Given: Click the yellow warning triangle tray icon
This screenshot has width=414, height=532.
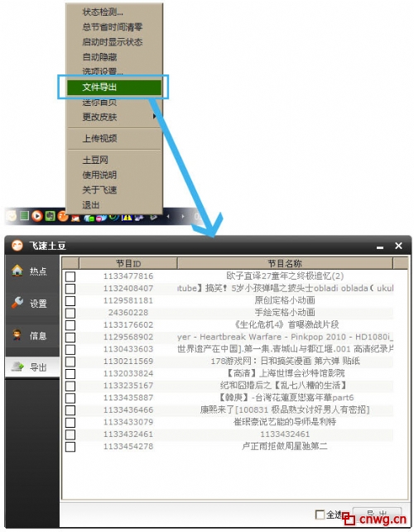Looking at the screenshot, I should point(128,217).
